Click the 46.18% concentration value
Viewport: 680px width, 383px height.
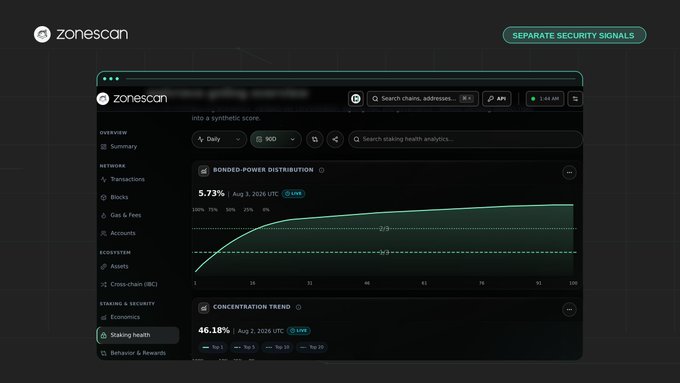tap(214, 331)
